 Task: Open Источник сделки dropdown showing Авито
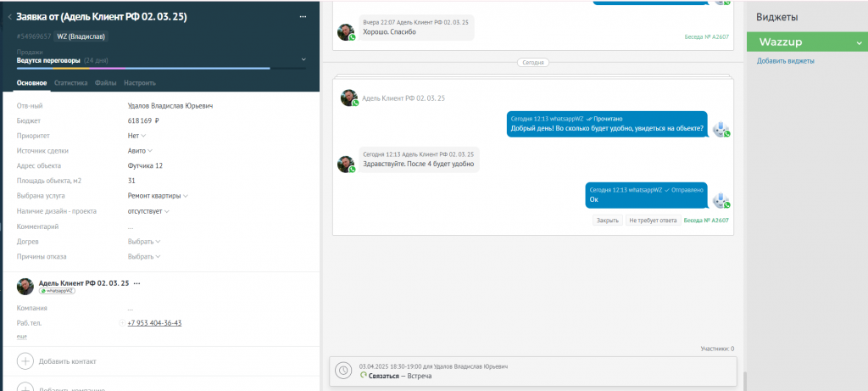point(140,151)
